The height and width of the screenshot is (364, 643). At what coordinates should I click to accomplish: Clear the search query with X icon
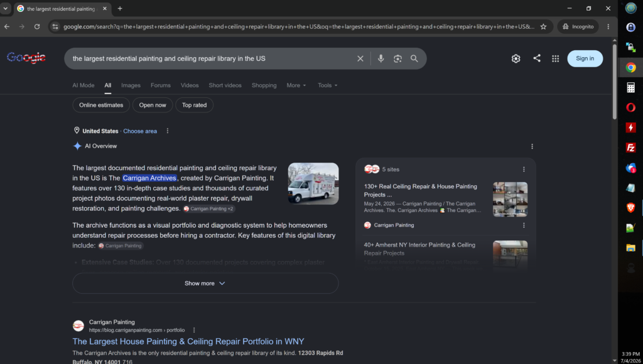pyautogui.click(x=360, y=58)
